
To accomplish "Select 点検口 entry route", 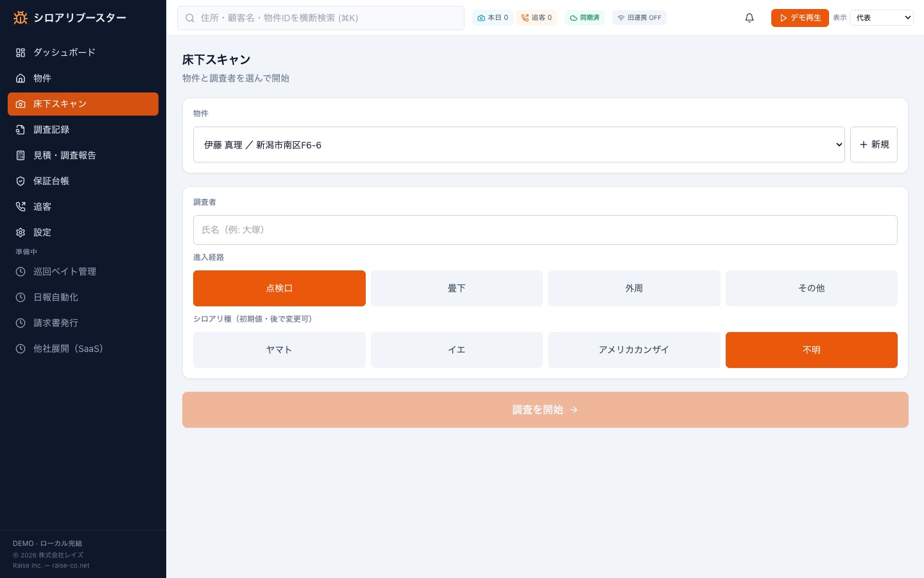I will pos(279,288).
